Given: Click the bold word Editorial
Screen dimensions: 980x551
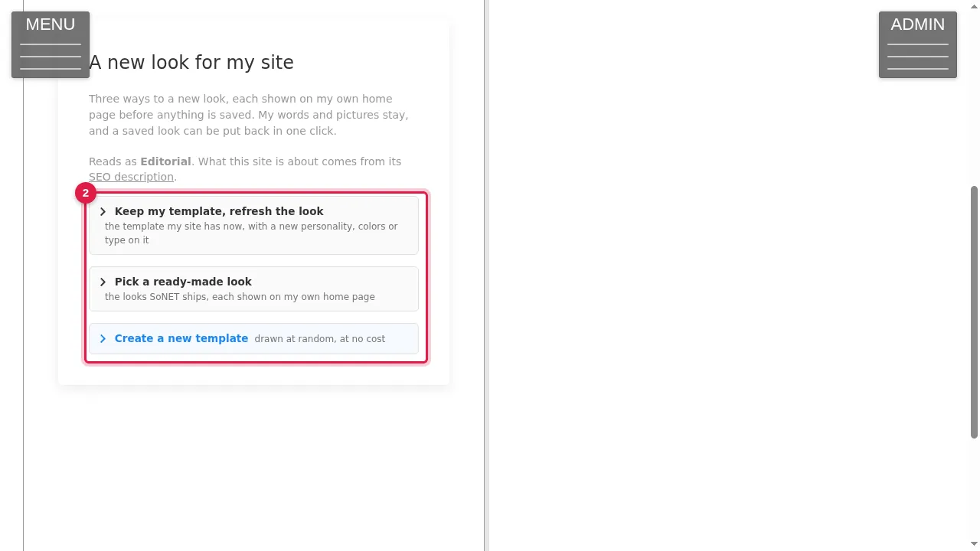Looking at the screenshot, I should click(x=165, y=161).
